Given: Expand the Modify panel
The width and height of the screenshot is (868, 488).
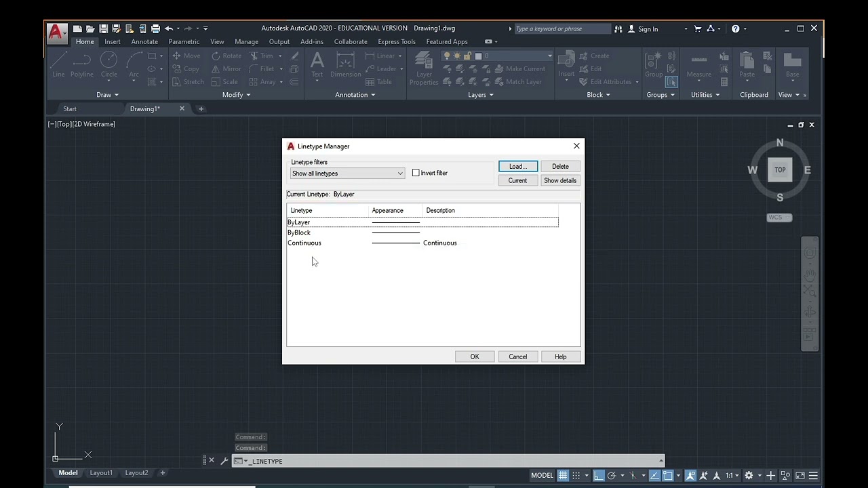Looking at the screenshot, I should click(236, 95).
